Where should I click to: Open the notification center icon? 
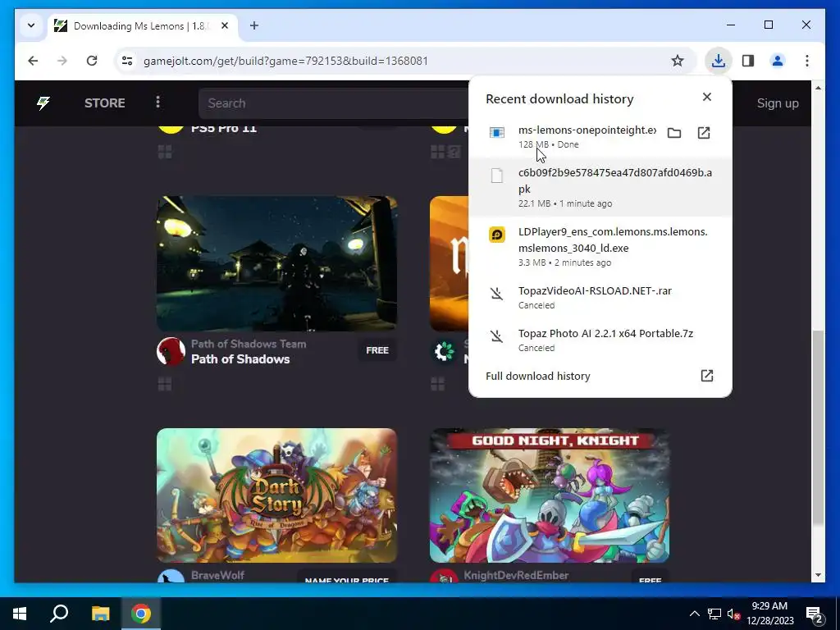815,614
